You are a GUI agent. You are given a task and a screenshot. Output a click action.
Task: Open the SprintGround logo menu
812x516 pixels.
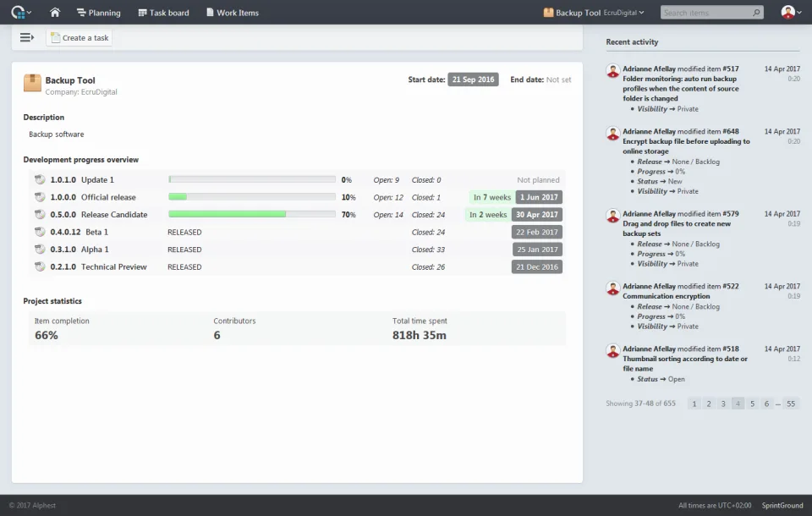[x=20, y=13]
